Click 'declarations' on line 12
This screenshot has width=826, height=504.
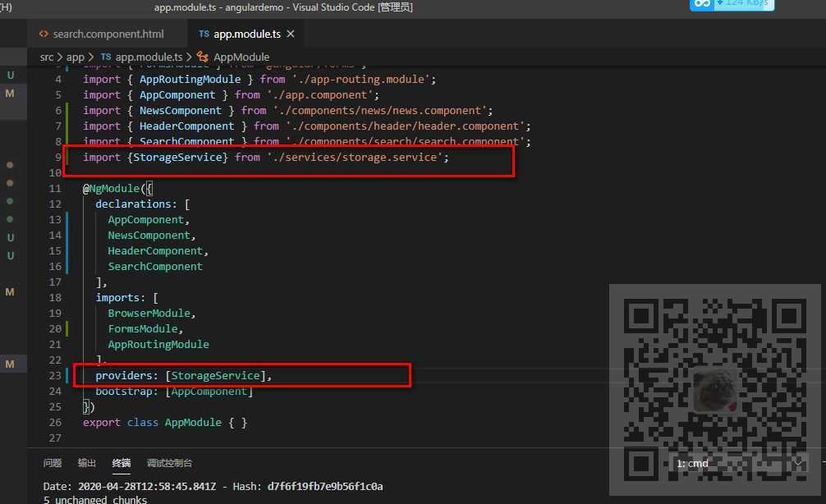coord(133,204)
